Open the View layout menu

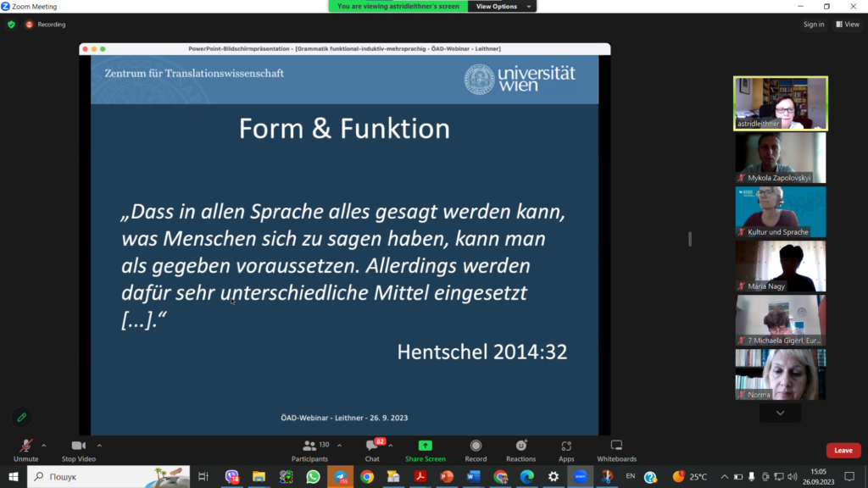[848, 25]
